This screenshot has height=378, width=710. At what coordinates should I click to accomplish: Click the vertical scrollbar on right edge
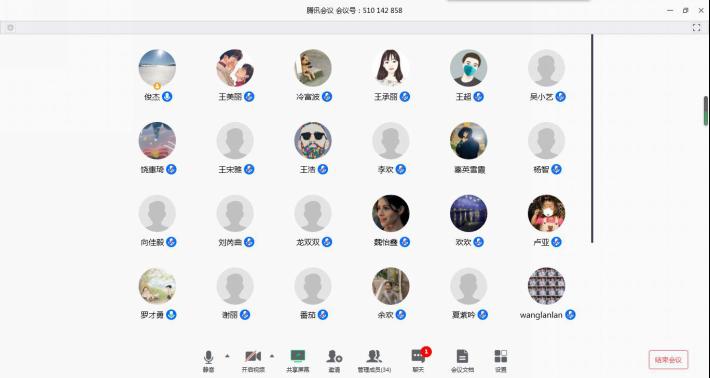pyautogui.click(x=705, y=111)
